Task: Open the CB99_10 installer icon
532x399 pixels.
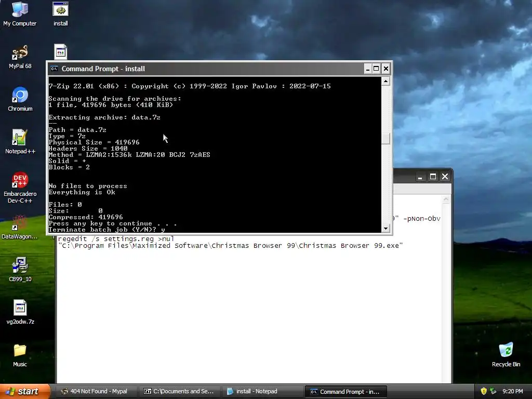Action: [x=20, y=270]
